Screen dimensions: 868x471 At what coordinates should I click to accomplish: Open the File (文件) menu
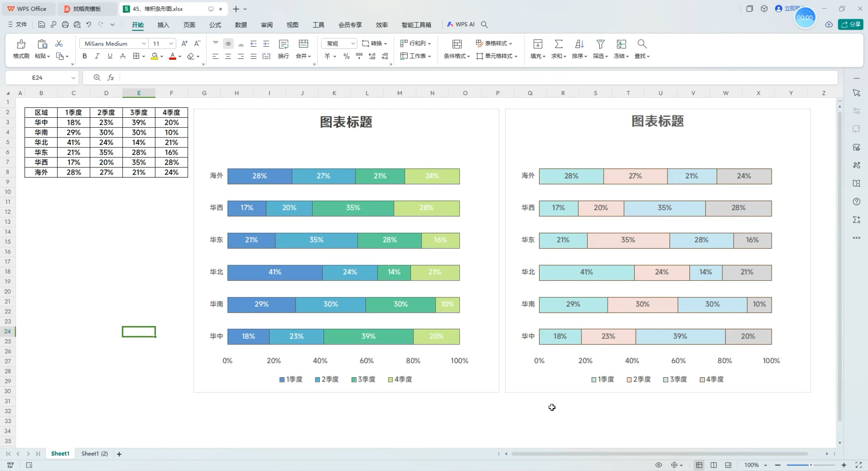(17, 24)
